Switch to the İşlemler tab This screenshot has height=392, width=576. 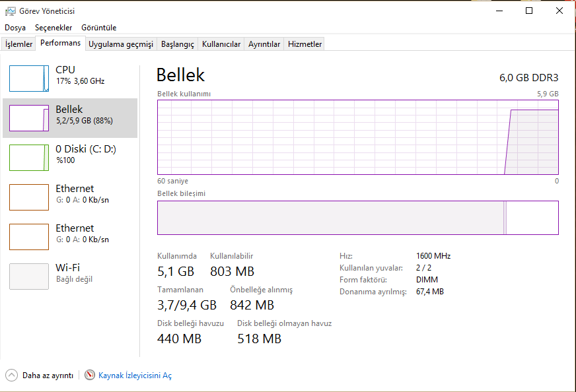pyautogui.click(x=19, y=44)
